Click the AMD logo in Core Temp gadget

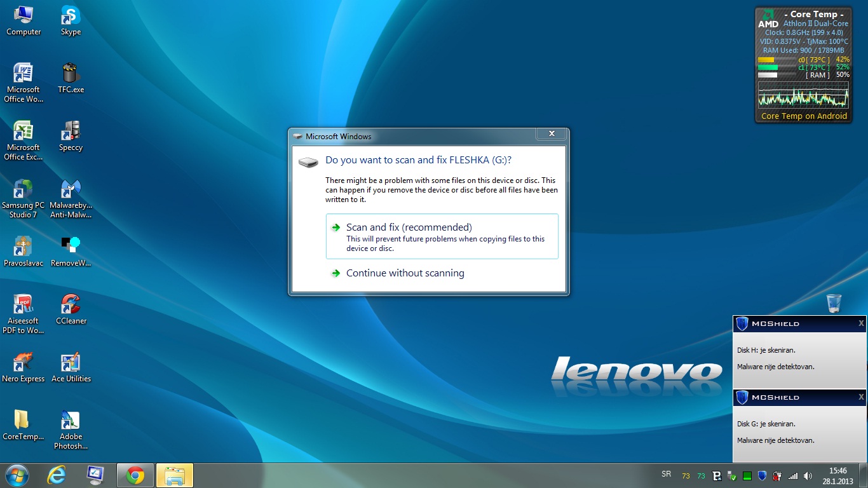(768, 18)
